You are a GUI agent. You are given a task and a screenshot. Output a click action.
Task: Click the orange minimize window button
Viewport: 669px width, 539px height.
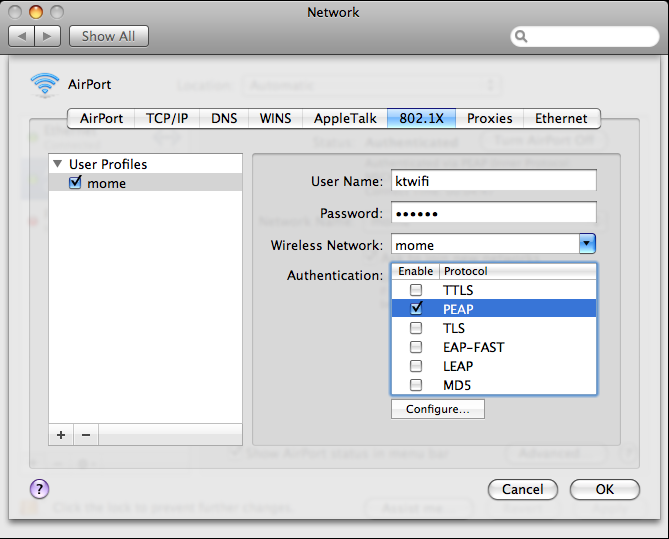pyautogui.click(x=36, y=12)
